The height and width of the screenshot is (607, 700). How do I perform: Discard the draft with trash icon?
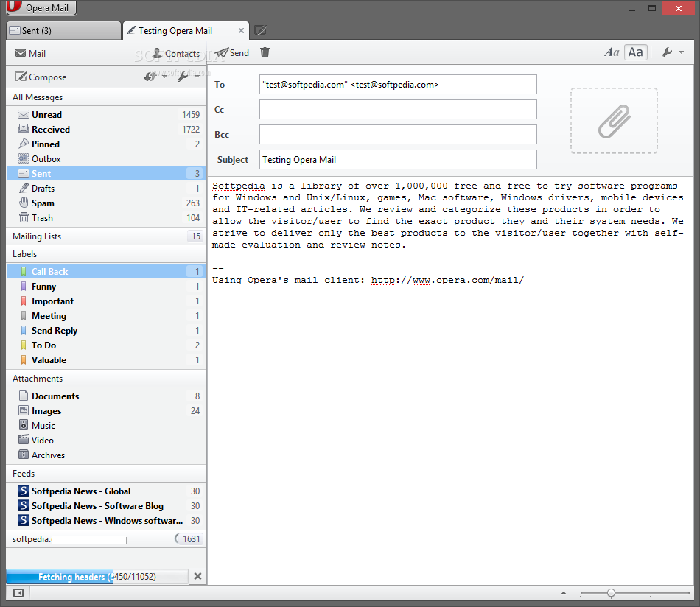coord(265,52)
